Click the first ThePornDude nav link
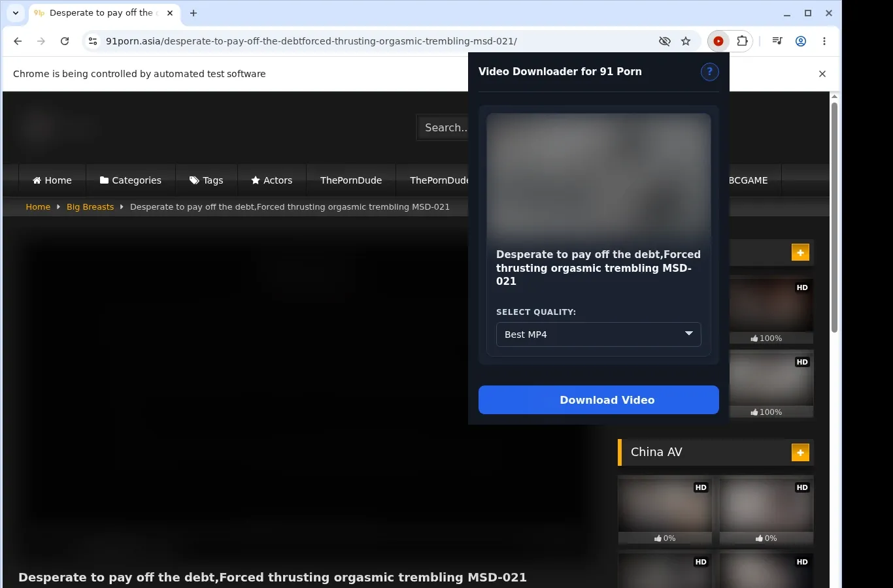Image resolution: width=893 pixels, height=588 pixels. [351, 180]
